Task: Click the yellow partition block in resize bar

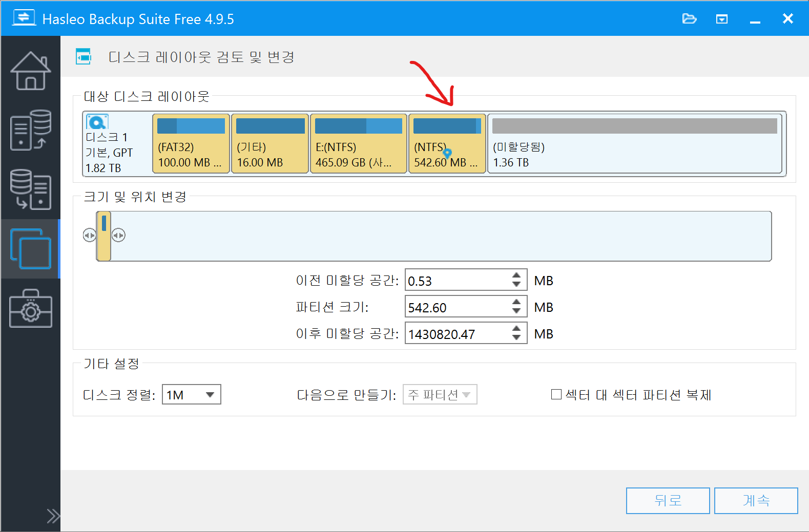Action: tap(104, 236)
